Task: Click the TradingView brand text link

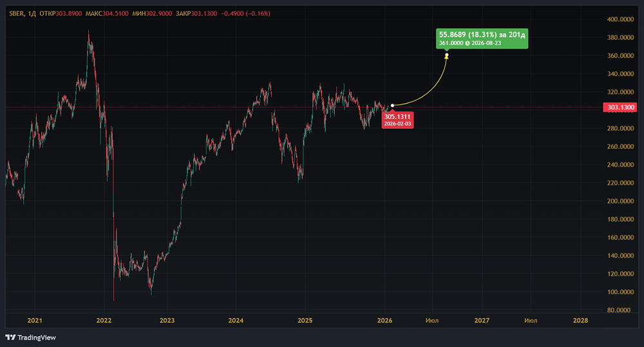Action: (35, 337)
